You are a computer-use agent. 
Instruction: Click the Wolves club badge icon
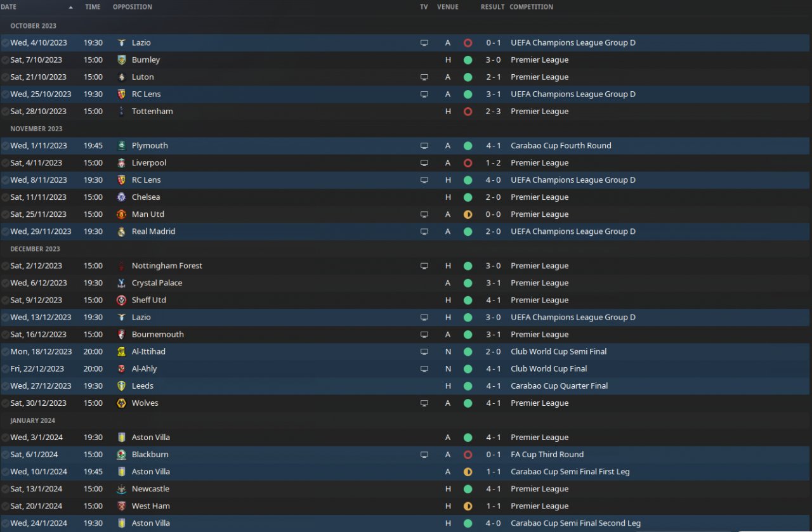coord(122,403)
